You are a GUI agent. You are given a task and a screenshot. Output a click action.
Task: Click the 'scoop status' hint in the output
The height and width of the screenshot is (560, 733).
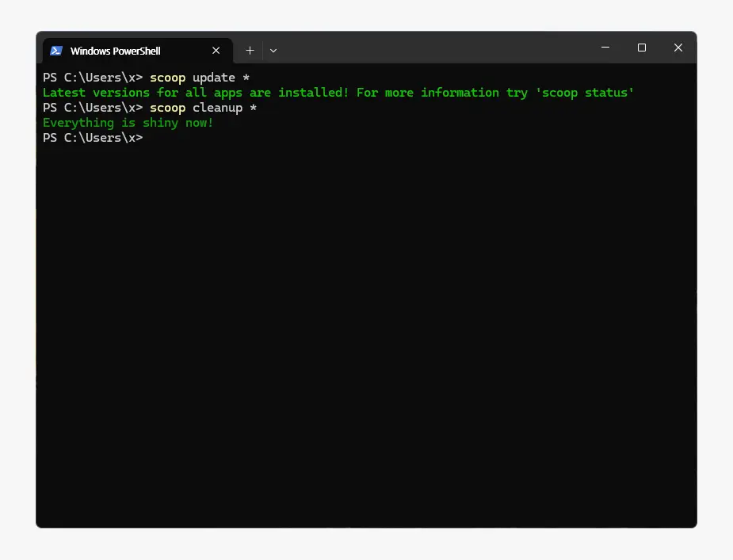tap(585, 93)
